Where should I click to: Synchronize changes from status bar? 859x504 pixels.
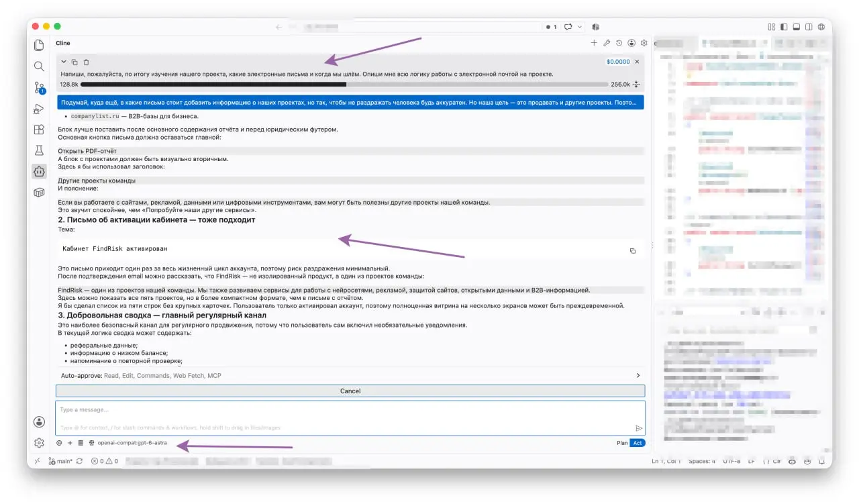pyautogui.click(x=80, y=461)
